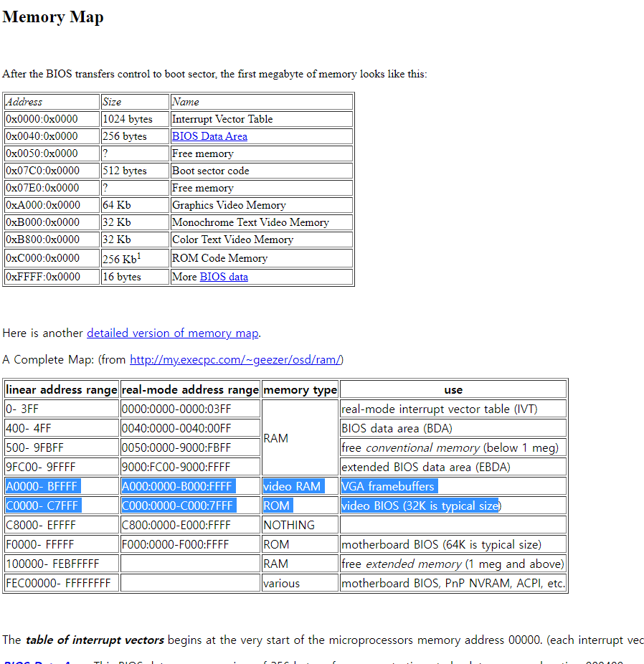Select 'real-mode interrupt vector table (IVT)' cell
Image resolution: width=644 pixels, height=664 pixels.
[x=453, y=409]
